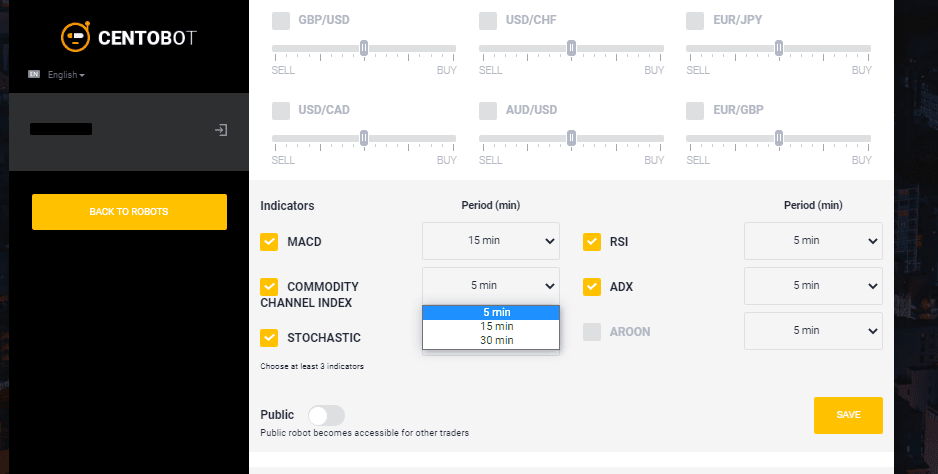This screenshot has height=474, width=938.
Task: Click the logout icon beside username
Action: click(221, 130)
